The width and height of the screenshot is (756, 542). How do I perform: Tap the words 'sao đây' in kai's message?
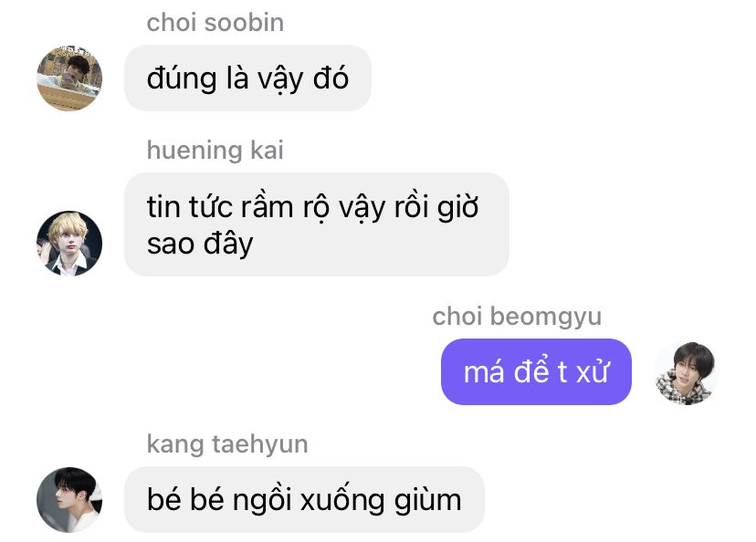click(200, 244)
